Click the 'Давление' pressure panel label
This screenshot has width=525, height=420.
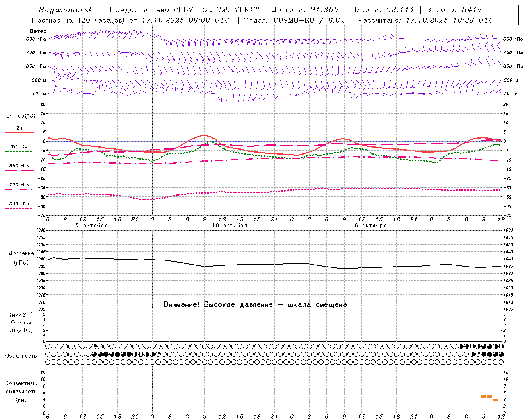(x=21, y=253)
